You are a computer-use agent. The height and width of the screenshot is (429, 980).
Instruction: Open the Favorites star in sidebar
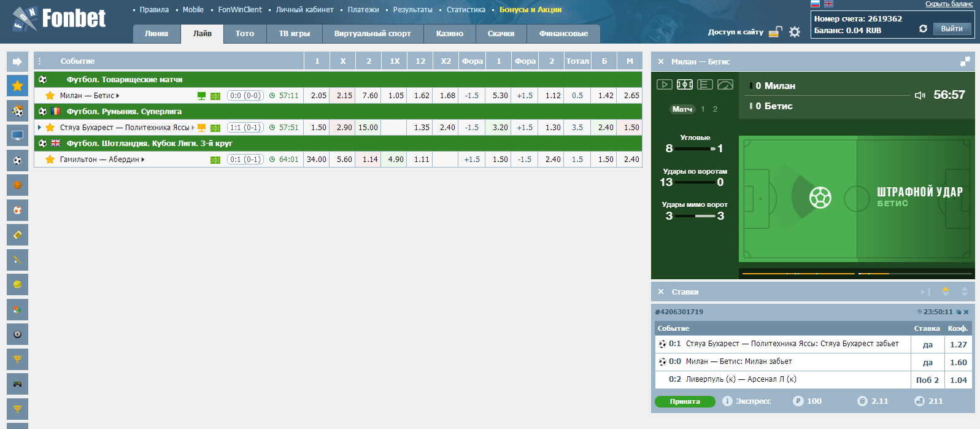point(17,85)
